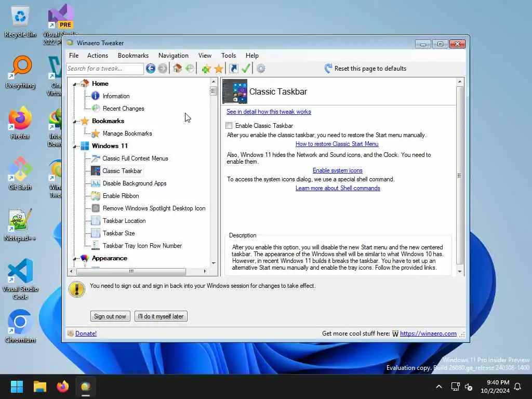The width and height of the screenshot is (532, 399).
Task: Open bookmarks with the gold star toolbar icon
Action: [219, 69]
